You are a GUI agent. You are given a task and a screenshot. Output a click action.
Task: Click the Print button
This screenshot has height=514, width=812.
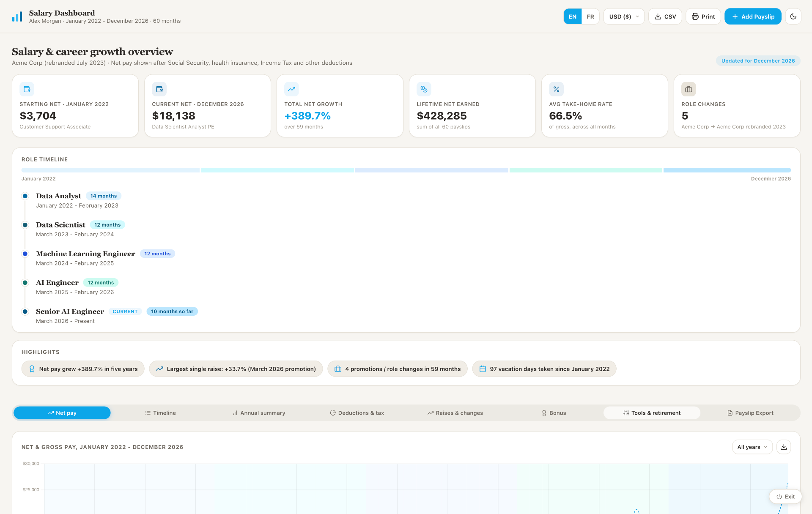tap(703, 16)
